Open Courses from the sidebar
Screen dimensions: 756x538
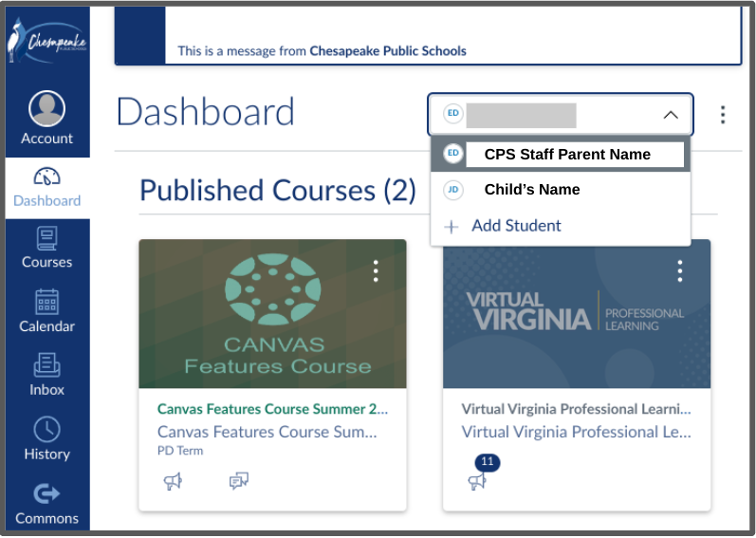point(46,248)
